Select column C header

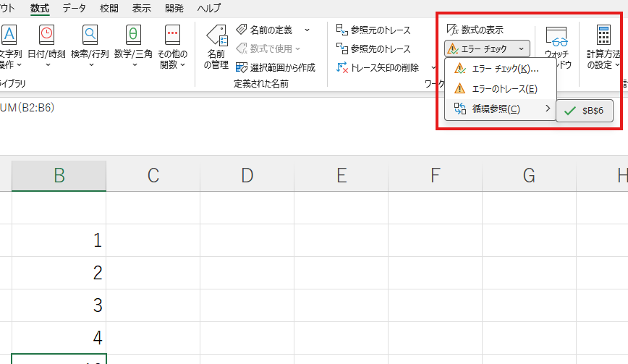(x=153, y=176)
